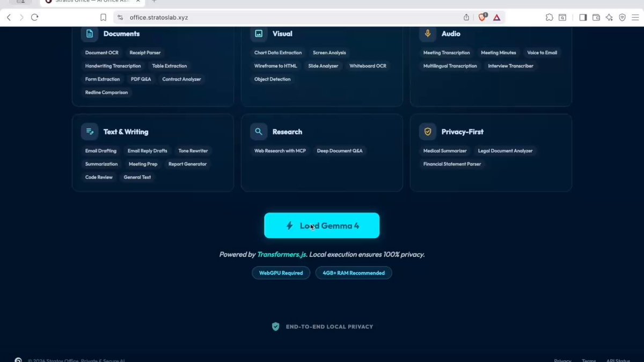The height and width of the screenshot is (362, 644).
Task: Click the Audio microphone icon
Action: point(428,33)
